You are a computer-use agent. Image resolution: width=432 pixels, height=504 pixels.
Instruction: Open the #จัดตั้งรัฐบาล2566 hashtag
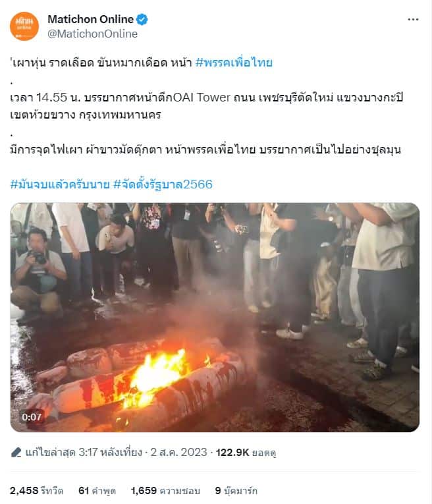pos(163,184)
